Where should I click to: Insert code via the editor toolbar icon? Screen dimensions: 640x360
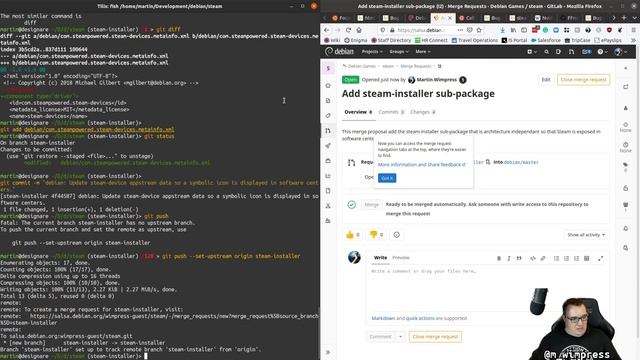click(x=533, y=258)
